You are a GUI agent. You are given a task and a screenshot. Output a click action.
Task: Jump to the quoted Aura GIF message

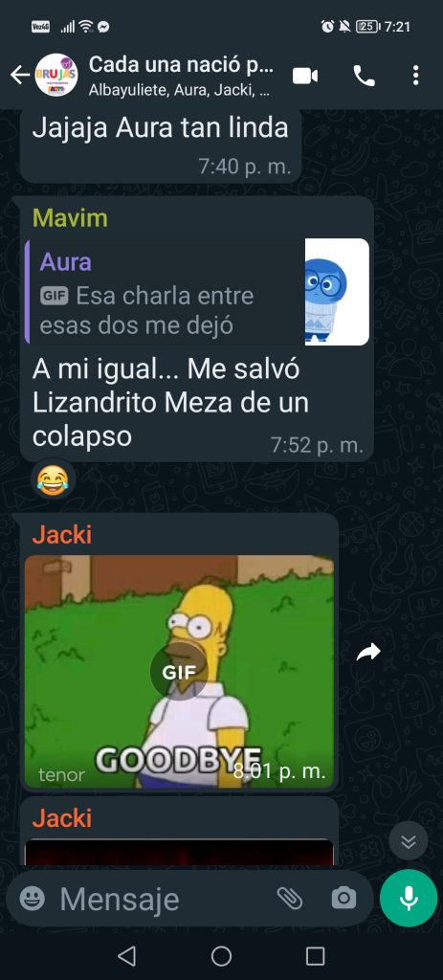click(x=197, y=291)
